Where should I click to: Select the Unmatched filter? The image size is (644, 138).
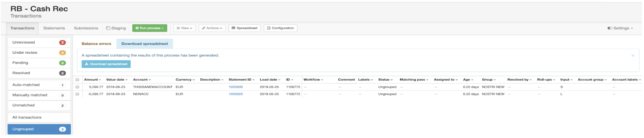(x=39, y=105)
